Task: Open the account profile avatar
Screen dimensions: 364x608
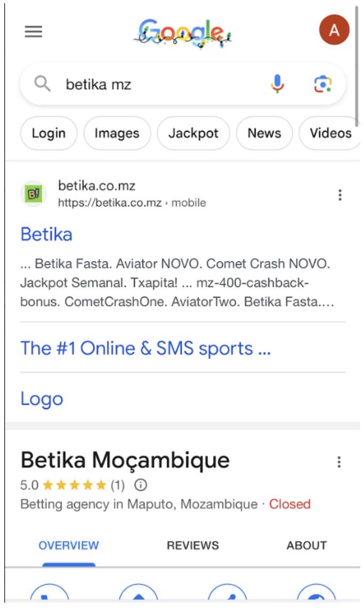Action: [x=334, y=30]
